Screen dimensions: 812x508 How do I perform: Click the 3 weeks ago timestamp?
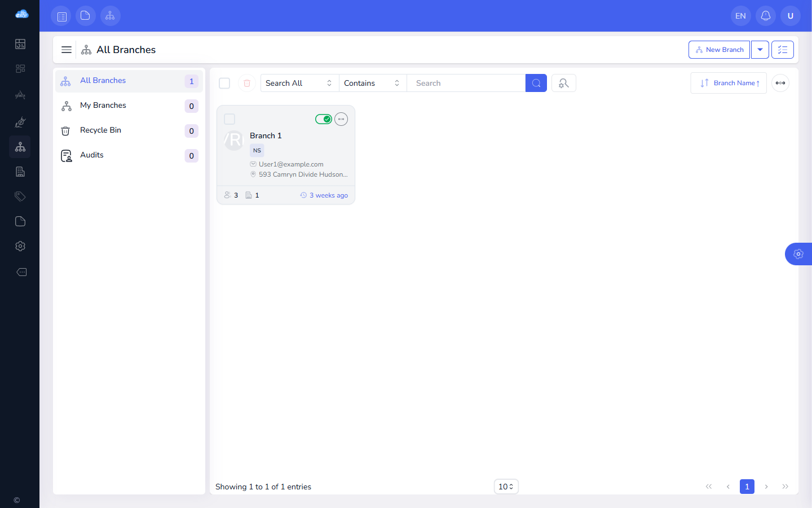(x=329, y=195)
